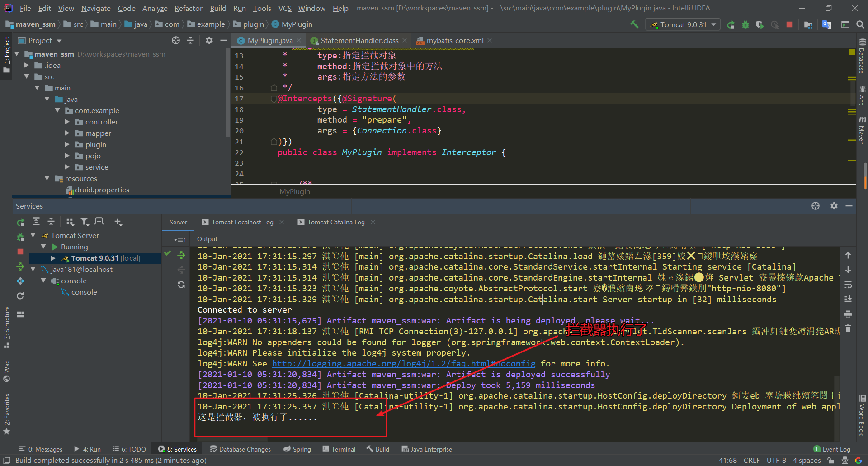The height and width of the screenshot is (466, 868).
Task: Collapse the Tomcat Server node
Action: click(x=33, y=235)
